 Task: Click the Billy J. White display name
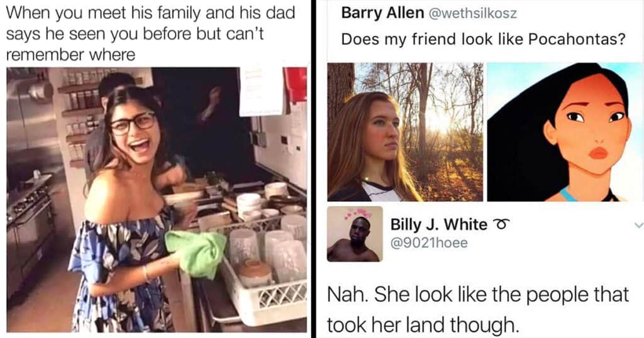click(438, 224)
